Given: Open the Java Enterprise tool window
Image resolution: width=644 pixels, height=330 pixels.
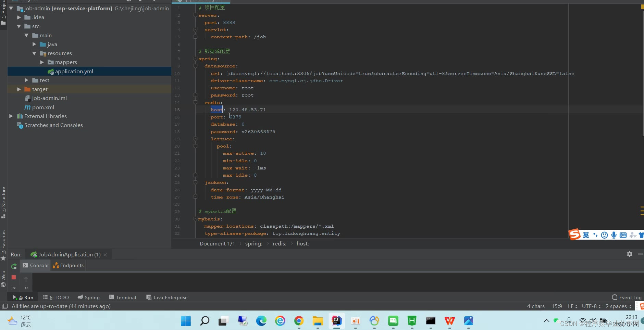Looking at the screenshot, I should point(167,297).
